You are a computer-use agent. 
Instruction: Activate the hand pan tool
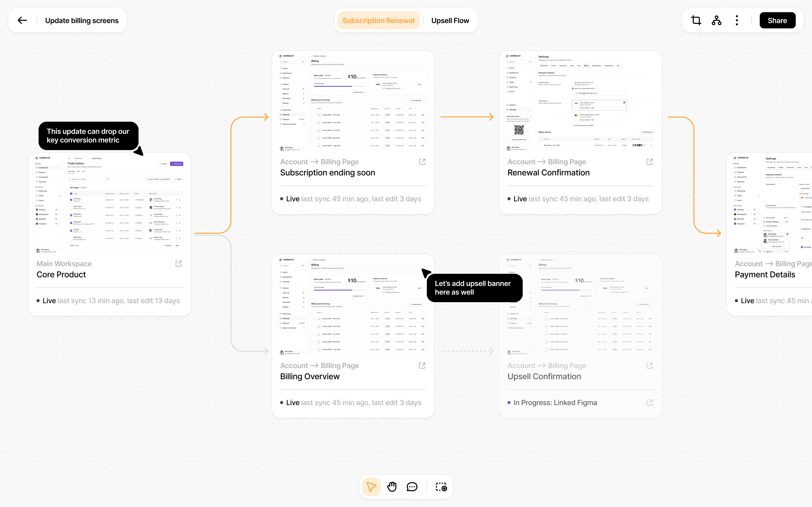[392, 486]
